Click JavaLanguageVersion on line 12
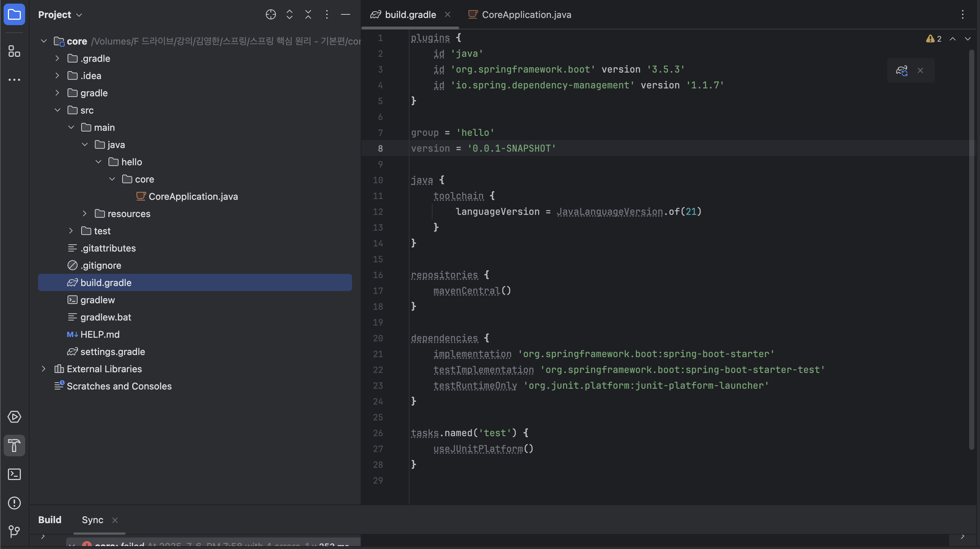Image resolution: width=980 pixels, height=549 pixels. click(x=610, y=212)
